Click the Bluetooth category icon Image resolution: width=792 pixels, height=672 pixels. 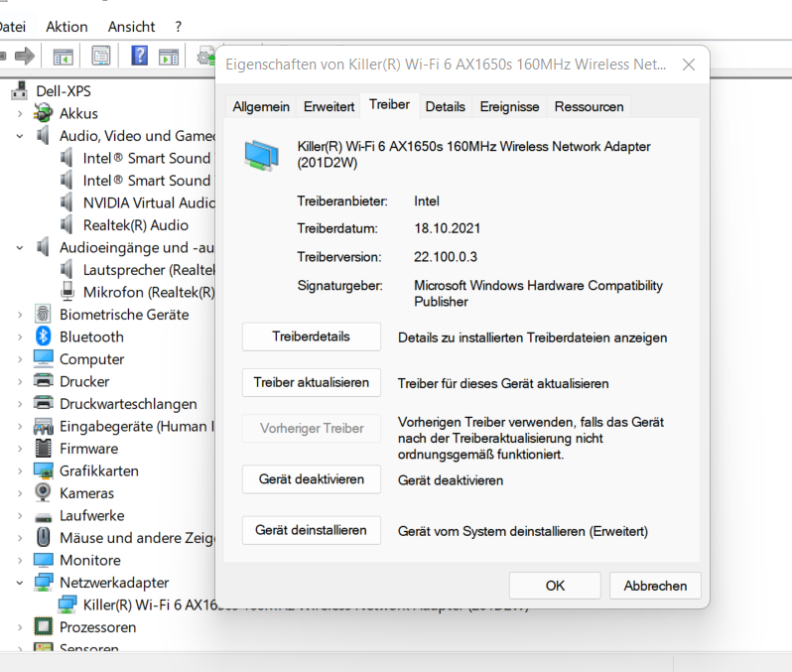44,336
